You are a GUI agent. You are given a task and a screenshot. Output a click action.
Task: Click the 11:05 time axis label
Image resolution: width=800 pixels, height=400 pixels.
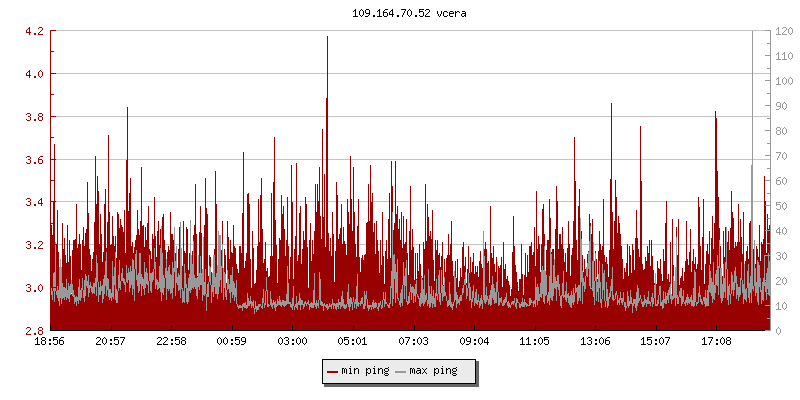pos(534,342)
